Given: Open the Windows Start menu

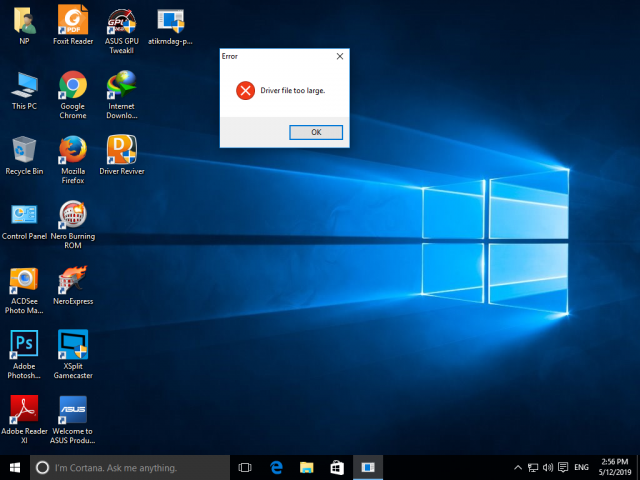Looking at the screenshot, I should [15, 467].
